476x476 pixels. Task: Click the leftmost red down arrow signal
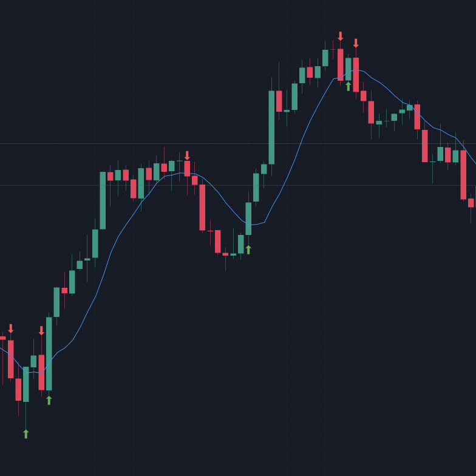tap(11, 328)
